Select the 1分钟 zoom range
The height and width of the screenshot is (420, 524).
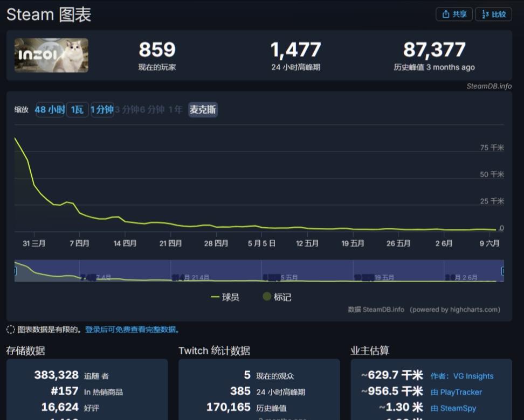coord(102,109)
